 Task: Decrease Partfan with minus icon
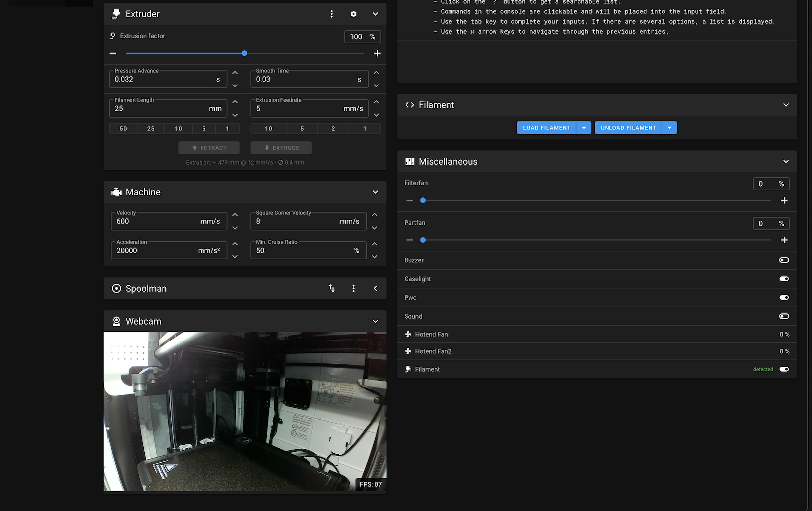(x=410, y=240)
